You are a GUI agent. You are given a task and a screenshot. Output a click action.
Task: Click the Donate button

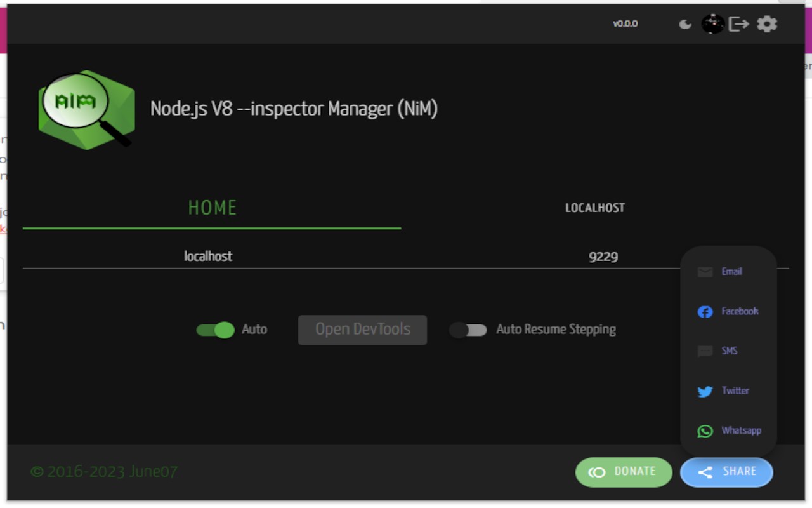tap(624, 472)
